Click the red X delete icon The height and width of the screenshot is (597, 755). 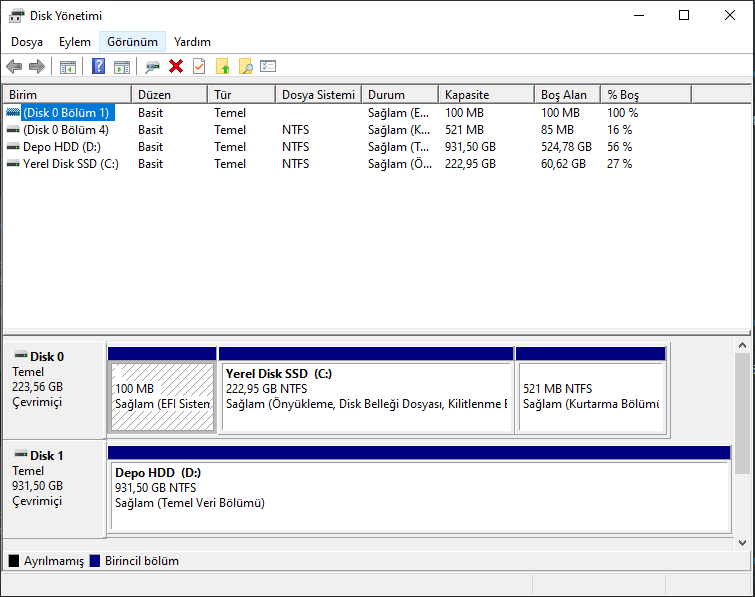coord(176,66)
